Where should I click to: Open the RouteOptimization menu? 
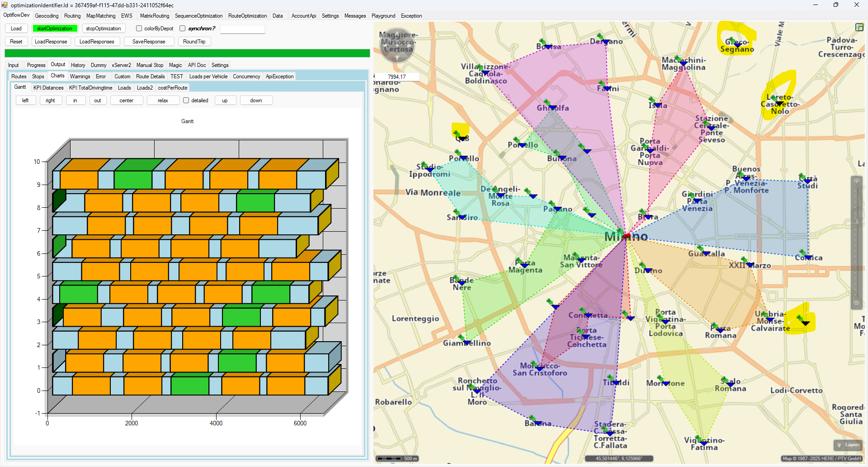coord(247,16)
